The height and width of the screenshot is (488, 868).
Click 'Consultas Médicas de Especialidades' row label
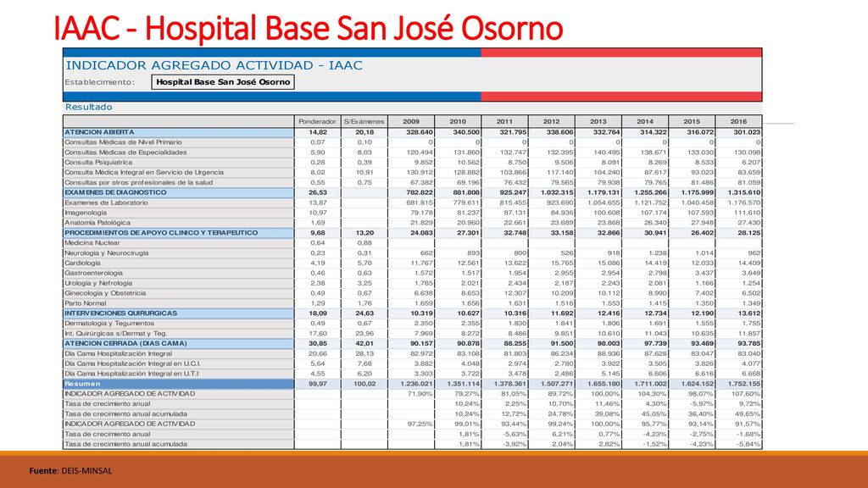tap(125, 152)
